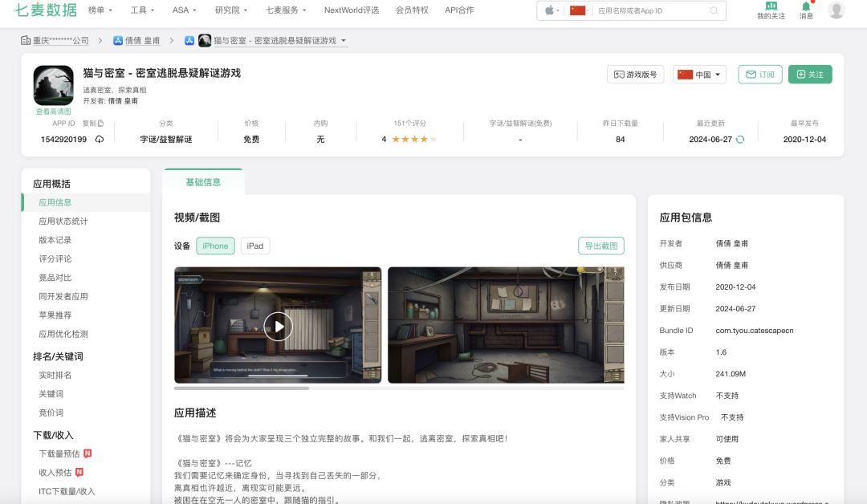The height and width of the screenshot is (504, 867).
Task: Open the 七麦服务 dropdown menu
Action: [286, 10]
